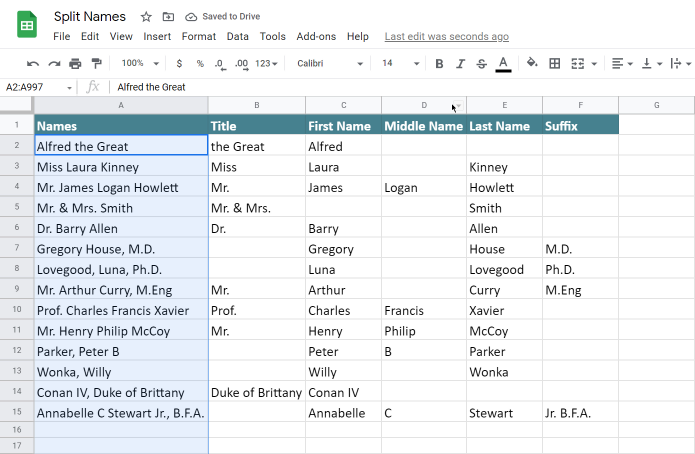
Task: Open the Data menu
Action: coord(238,36)
